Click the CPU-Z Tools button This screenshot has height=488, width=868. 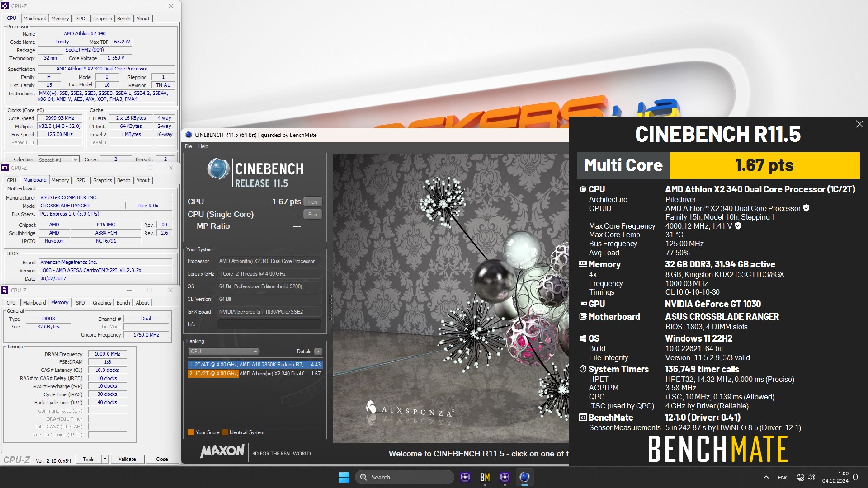[89, 459]
